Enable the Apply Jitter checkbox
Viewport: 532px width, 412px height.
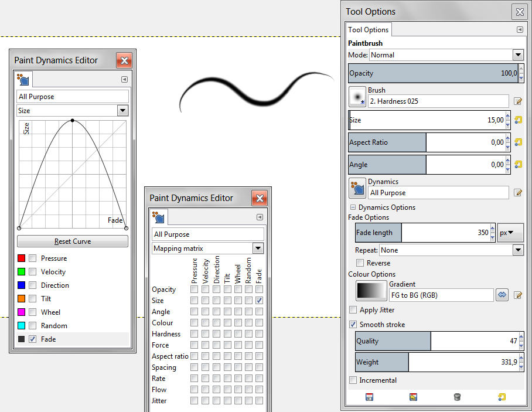353,310
